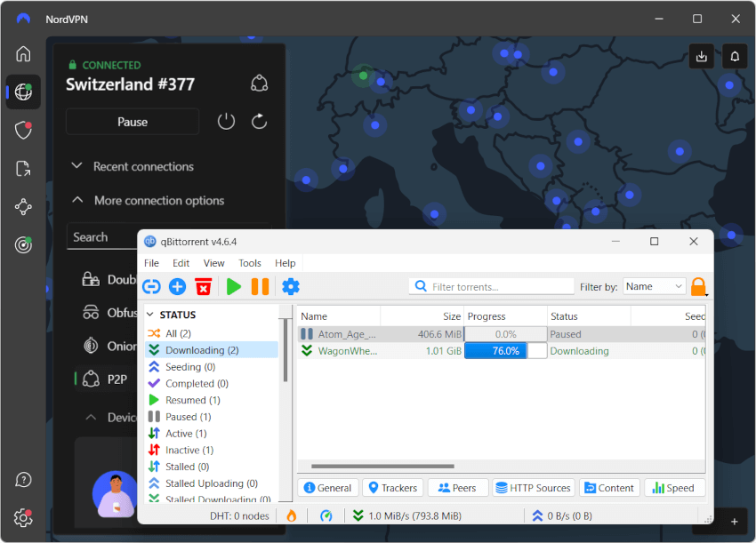Switch to the Peers tab

457,488
